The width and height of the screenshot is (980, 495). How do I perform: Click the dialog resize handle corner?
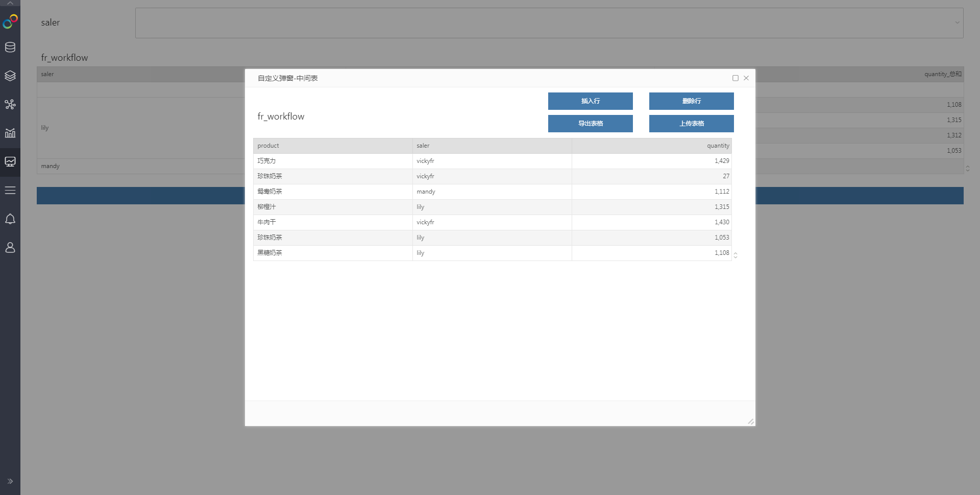751,421
